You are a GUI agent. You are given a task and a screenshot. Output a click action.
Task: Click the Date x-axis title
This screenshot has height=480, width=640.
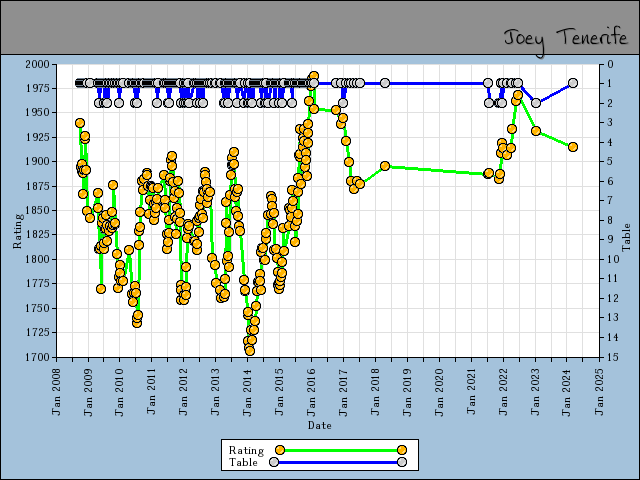320,425
